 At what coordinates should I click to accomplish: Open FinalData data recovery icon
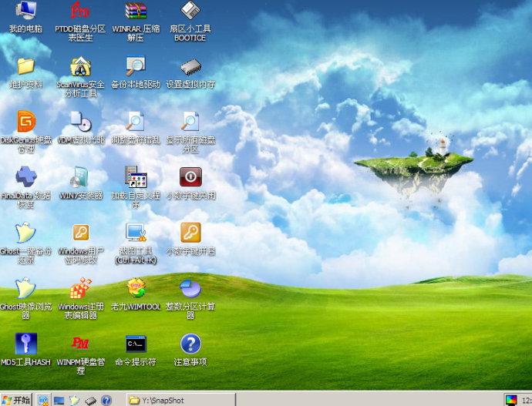26,178
